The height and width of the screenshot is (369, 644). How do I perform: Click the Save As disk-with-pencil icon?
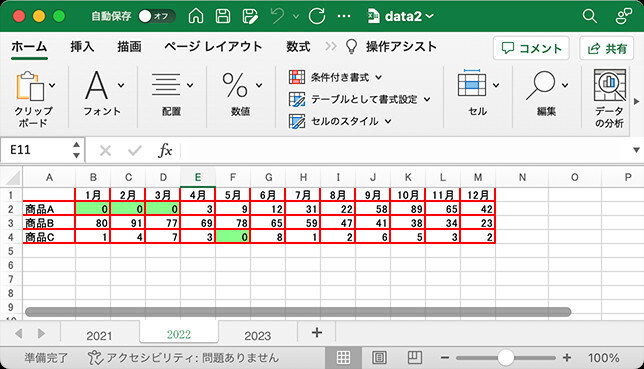click(250, 16)
